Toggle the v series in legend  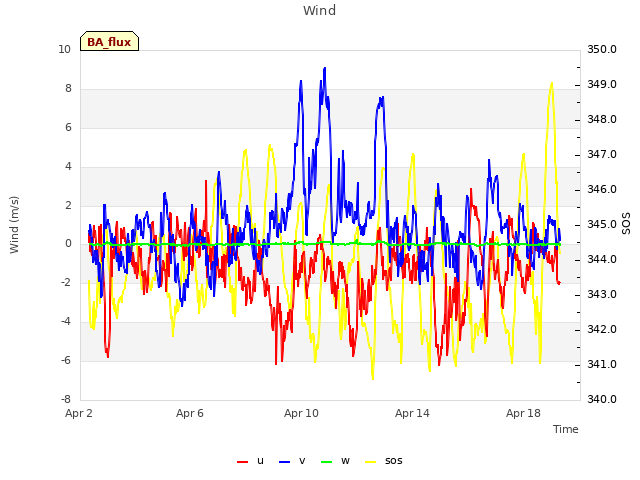(x=292, y=461)
